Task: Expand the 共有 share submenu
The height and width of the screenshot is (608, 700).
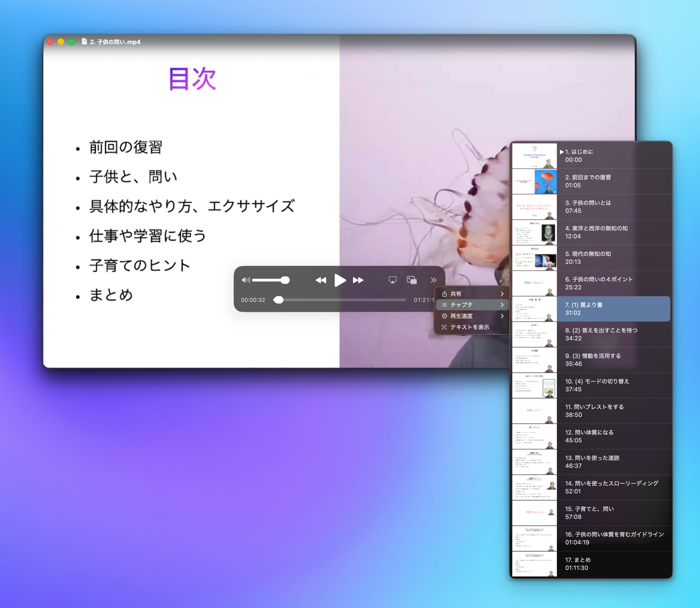Action: pyautogui.click(x=472, y=294)
